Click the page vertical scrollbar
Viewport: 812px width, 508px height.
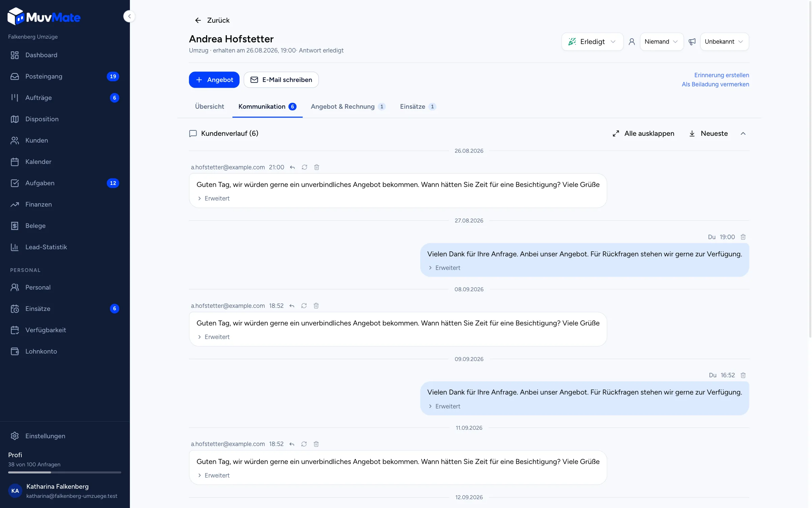(810, 169)
